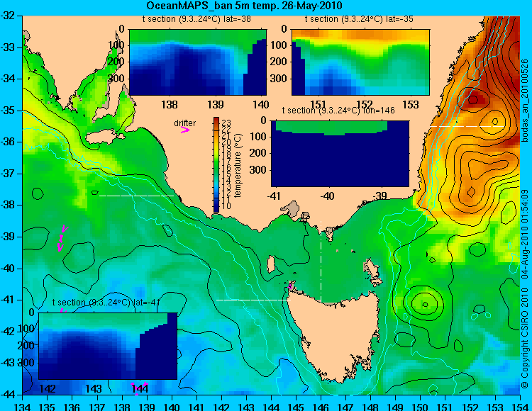This screenshot has width=532, height=411.
Task: Click depth '100' on the lat=-35 inset
Action: [279, 45]
